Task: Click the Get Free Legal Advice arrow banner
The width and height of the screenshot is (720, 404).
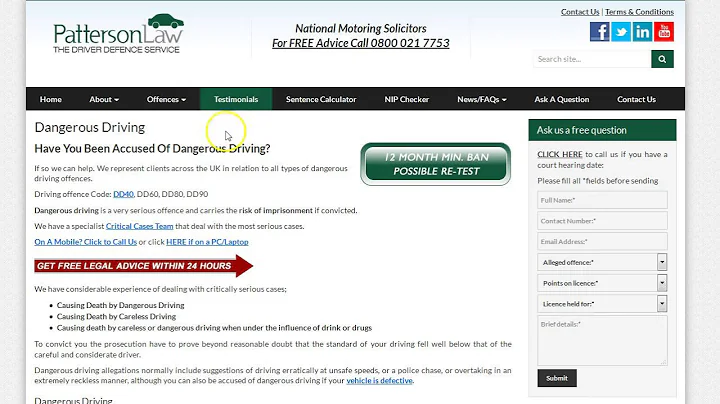Action: tap(143, 266)
